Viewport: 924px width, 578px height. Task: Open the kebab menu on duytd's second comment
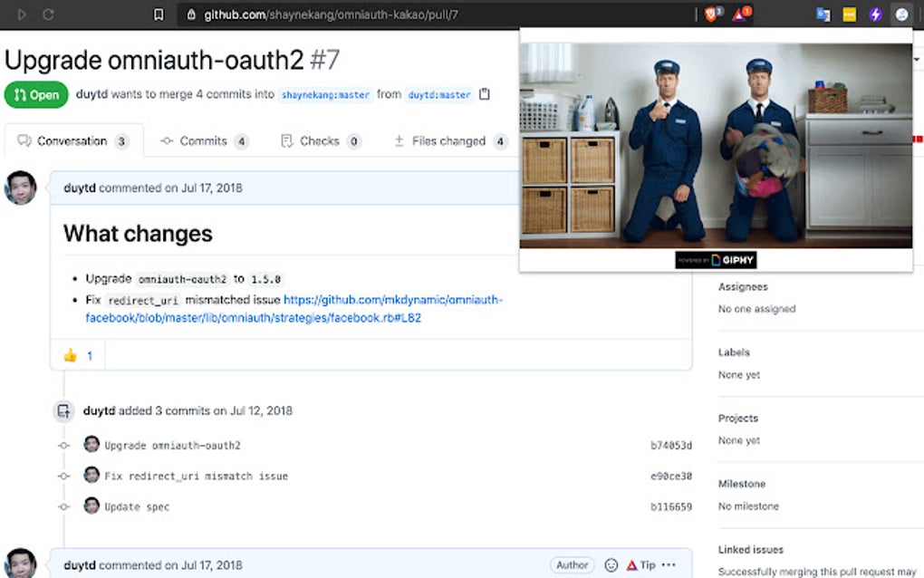coord(668,564)
